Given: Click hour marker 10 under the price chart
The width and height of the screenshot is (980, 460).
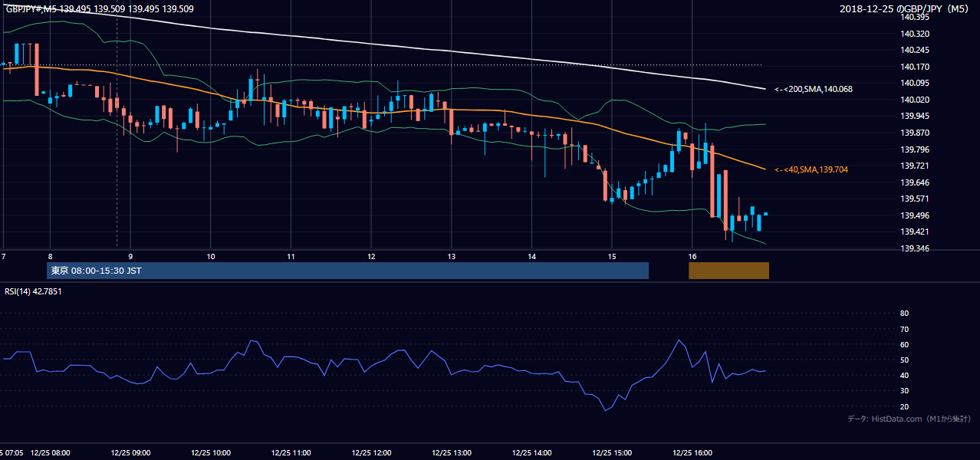Looking at the screenshot, I should 211,255.
